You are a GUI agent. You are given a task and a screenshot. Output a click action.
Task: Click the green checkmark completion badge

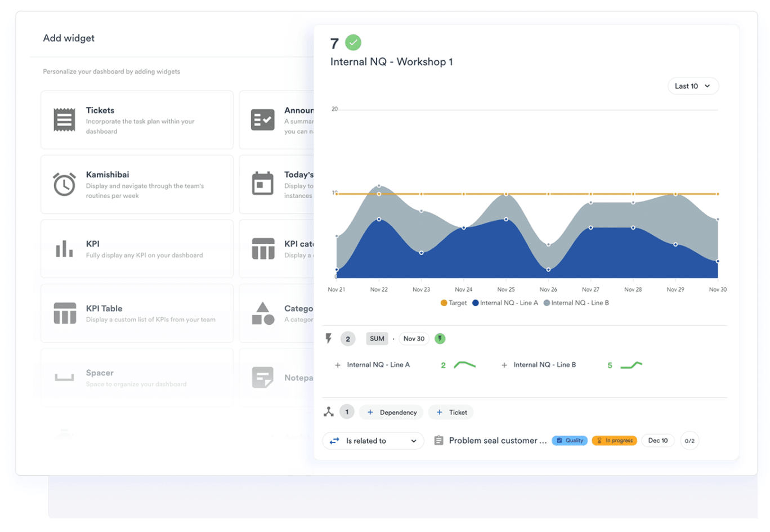coord(353,42)
